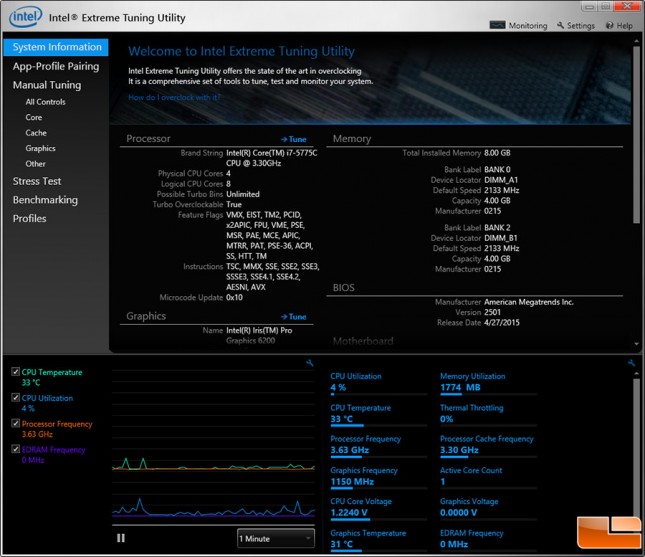Open Monitoring view from top bar
The image size is (645, 557).
click(518, 26)
